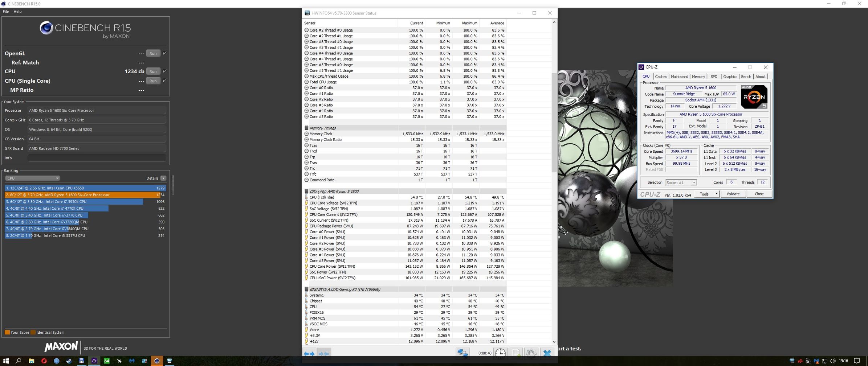Select CPU Package Power (SMU) sensor row
The image size is (868, 366).
pos(404,226)
